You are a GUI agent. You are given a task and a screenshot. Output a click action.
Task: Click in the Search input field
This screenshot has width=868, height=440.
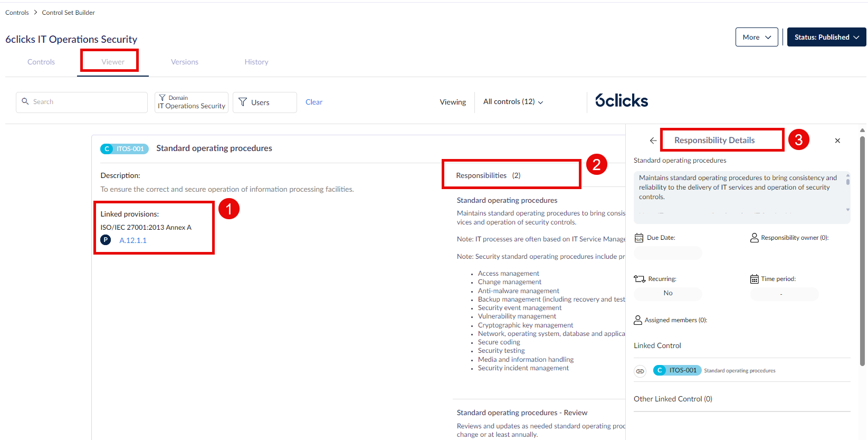pyautogui.click(x=82, y=102)
